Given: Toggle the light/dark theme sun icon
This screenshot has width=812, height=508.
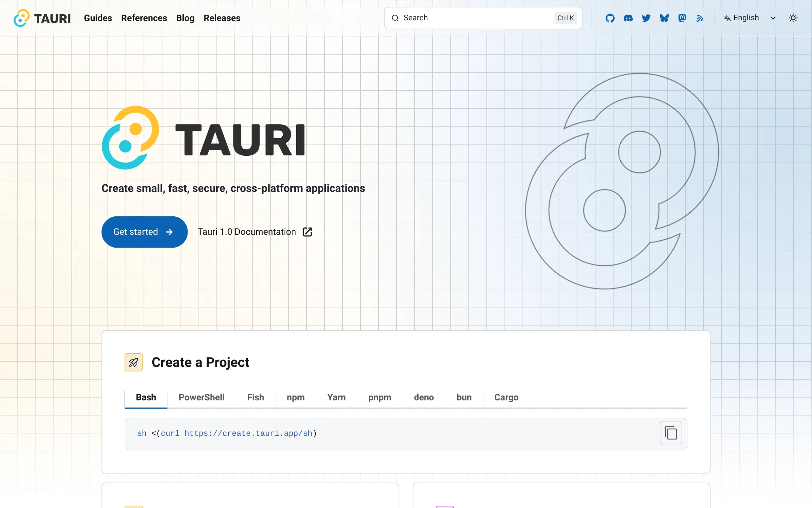Looking at the screenshot, I should point(793,18).
